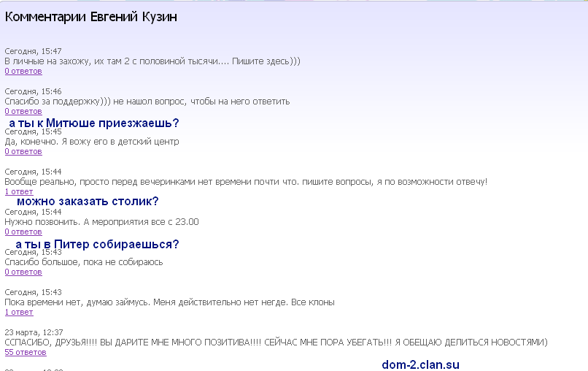Click the timestamp "23 марта, 12:37"

tap(34, 332)
